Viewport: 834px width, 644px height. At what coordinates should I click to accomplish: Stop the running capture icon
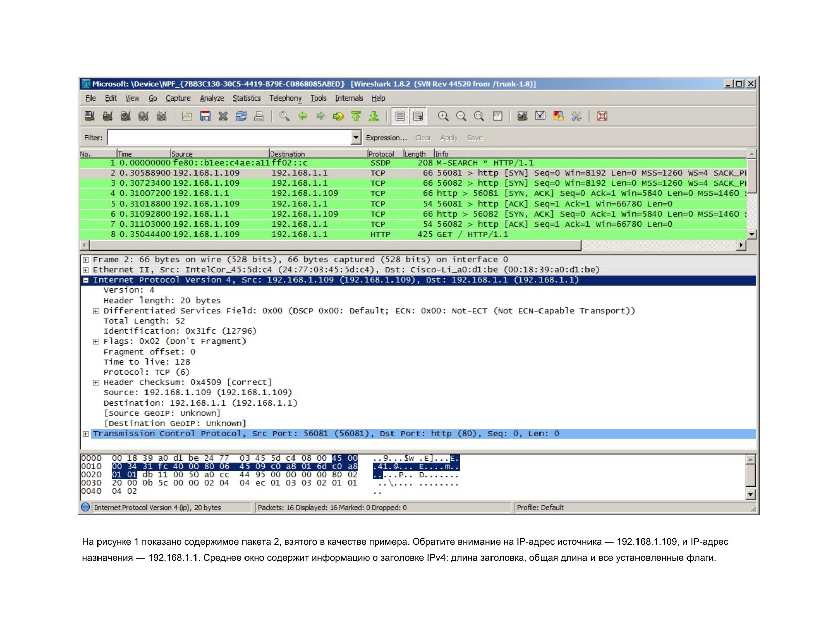pos(143,116)
